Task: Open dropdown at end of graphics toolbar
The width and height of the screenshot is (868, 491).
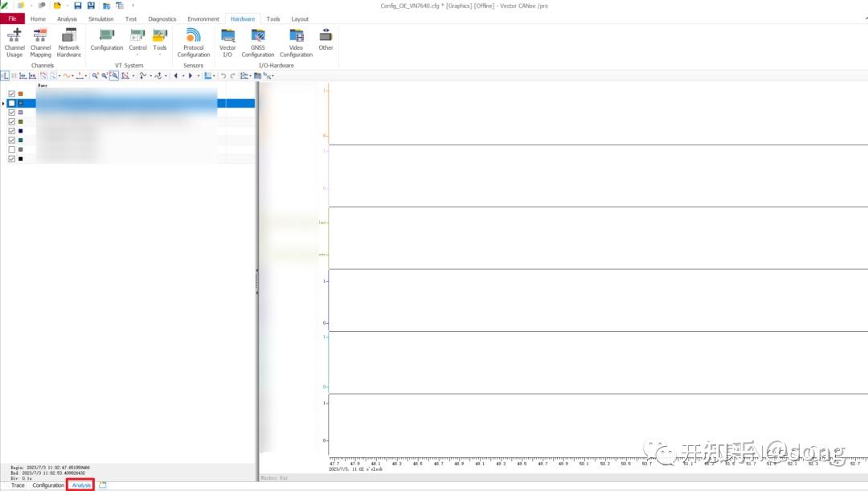Action: tap(273, 76)
